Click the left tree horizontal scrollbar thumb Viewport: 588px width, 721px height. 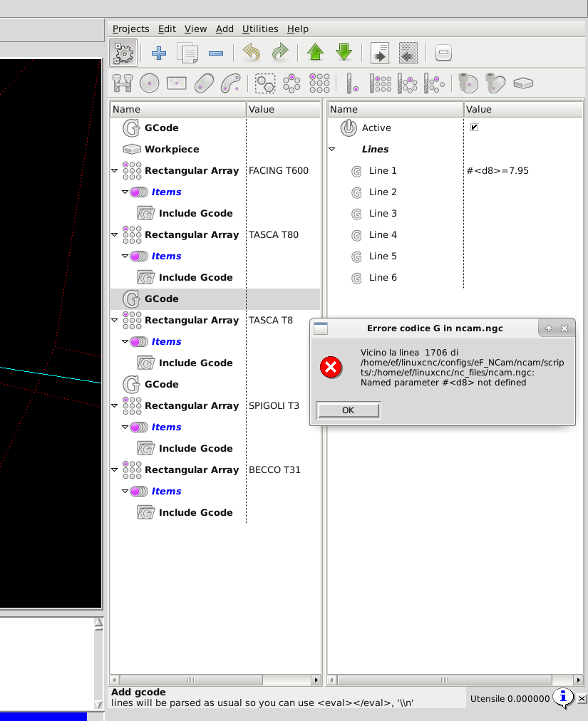tap(191, 680)
